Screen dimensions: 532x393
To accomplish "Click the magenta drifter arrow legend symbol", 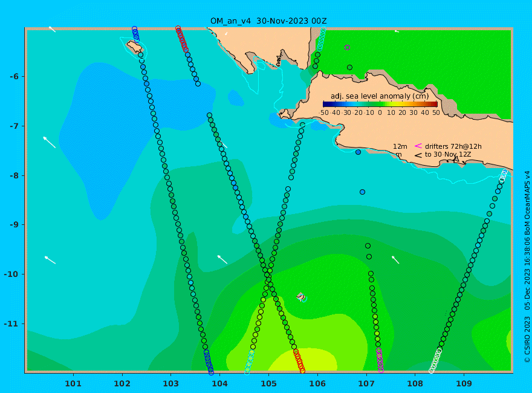I will coord(418,146).
